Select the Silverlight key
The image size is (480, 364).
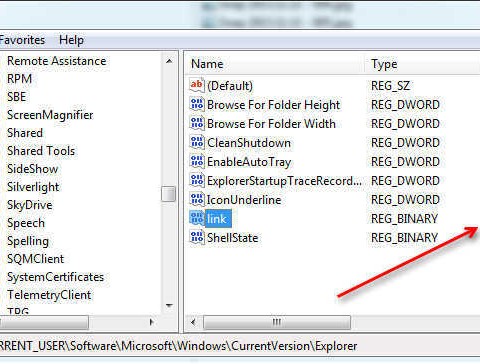[x=33, y=187]
